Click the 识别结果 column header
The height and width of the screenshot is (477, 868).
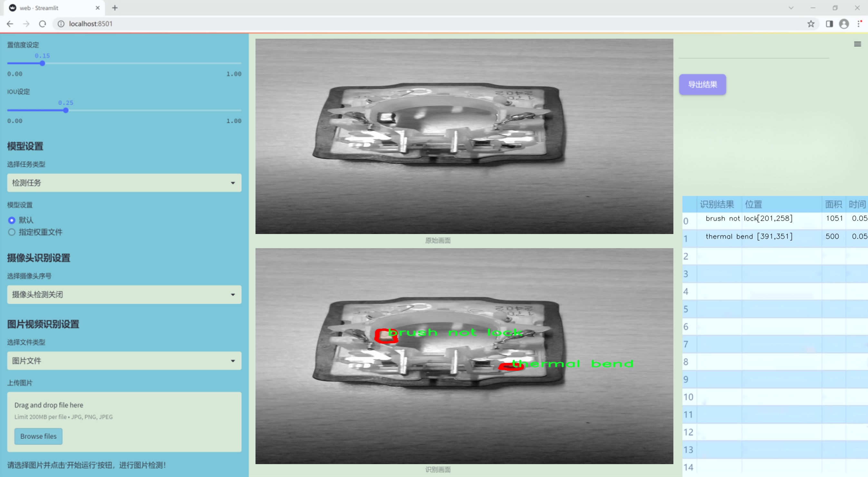point(716,204)
